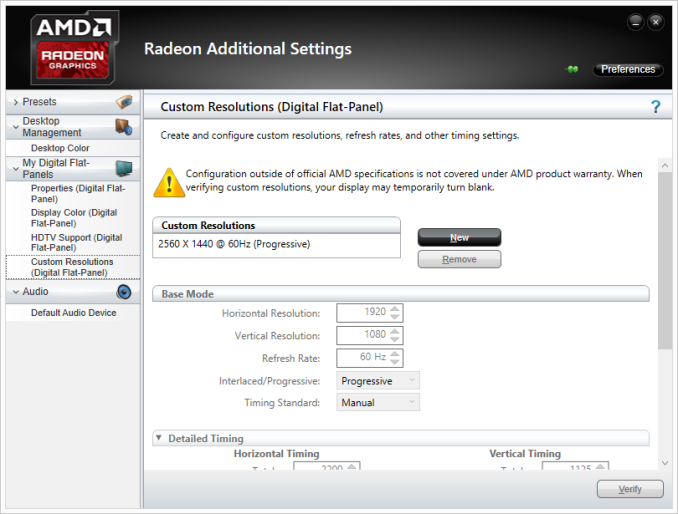Collapse the Detailed Timing triangle
The image size is (678, 514).
159,438
